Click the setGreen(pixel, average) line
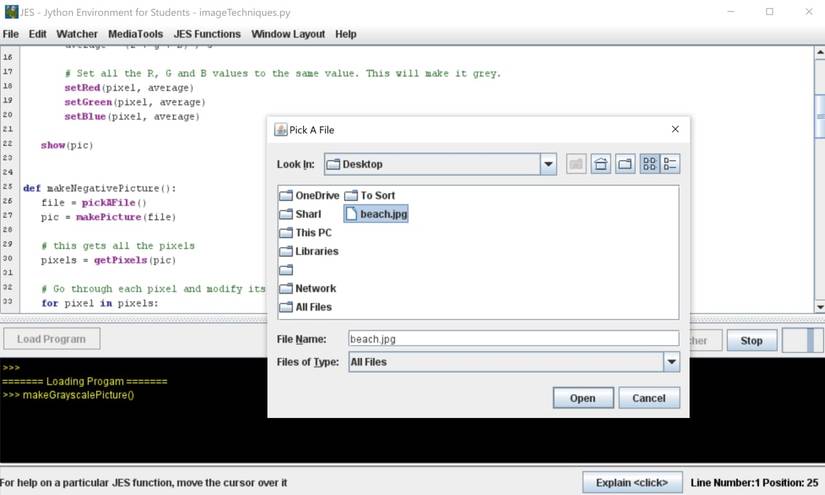 click(x=135, y=102)
